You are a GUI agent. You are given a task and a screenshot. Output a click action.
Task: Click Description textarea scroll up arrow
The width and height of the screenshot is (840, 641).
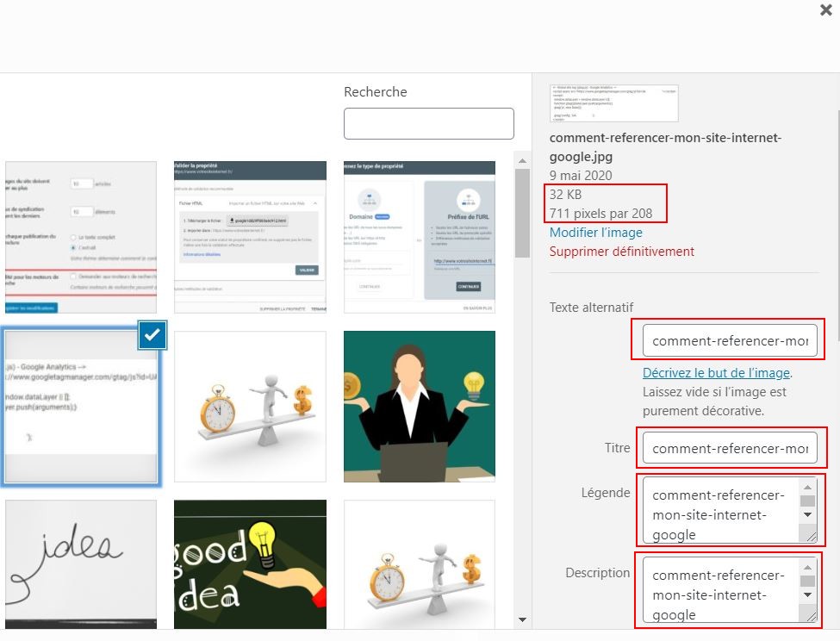(x=807, y=567)
